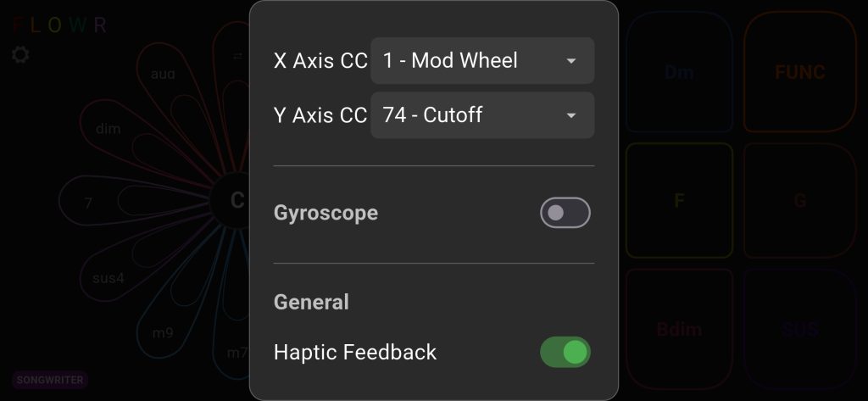Turn off Haptic Feedback toggle
The height and width of the screenshot is (401, 868).
(x=565, y=352)
